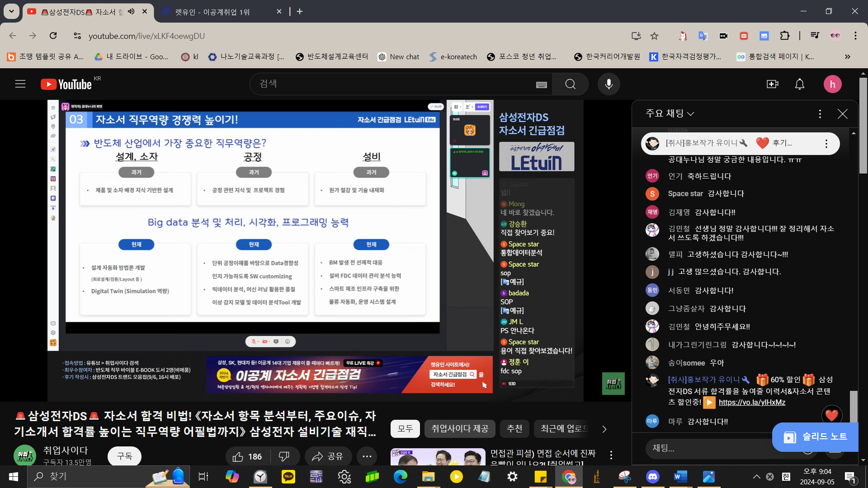Show more bookmarks with the chevron
Image resolution: width=868 pixels, height=488 pixels.
pos(847,56)
